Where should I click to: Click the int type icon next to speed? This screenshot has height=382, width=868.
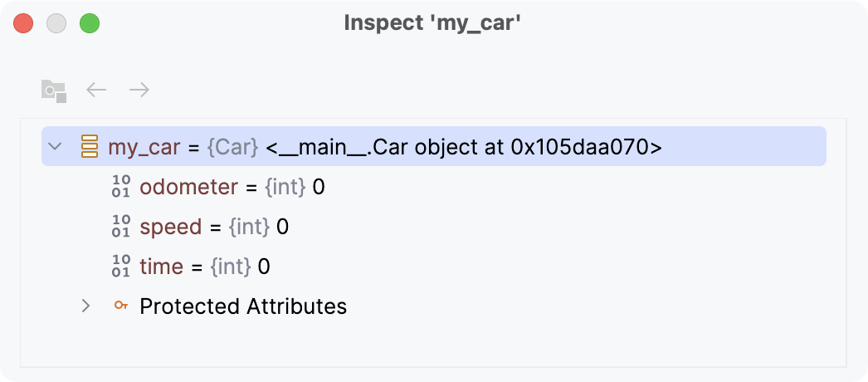click(x=121, y=227)
